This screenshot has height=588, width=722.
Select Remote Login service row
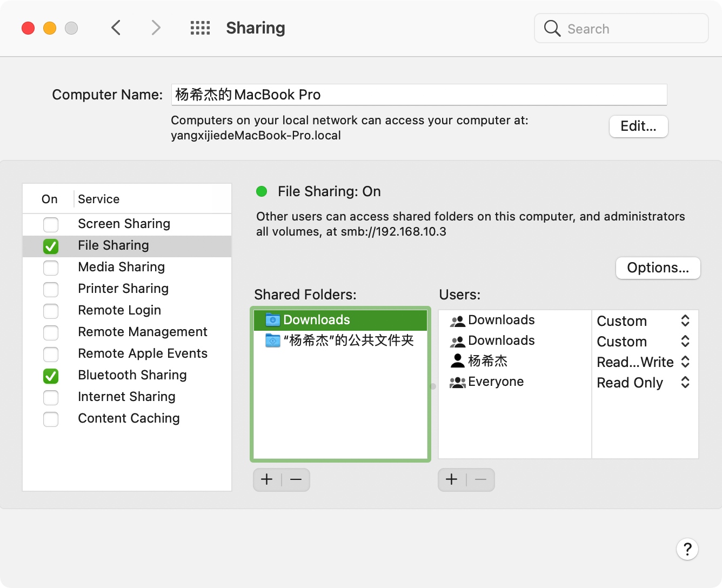coord(127,311)
